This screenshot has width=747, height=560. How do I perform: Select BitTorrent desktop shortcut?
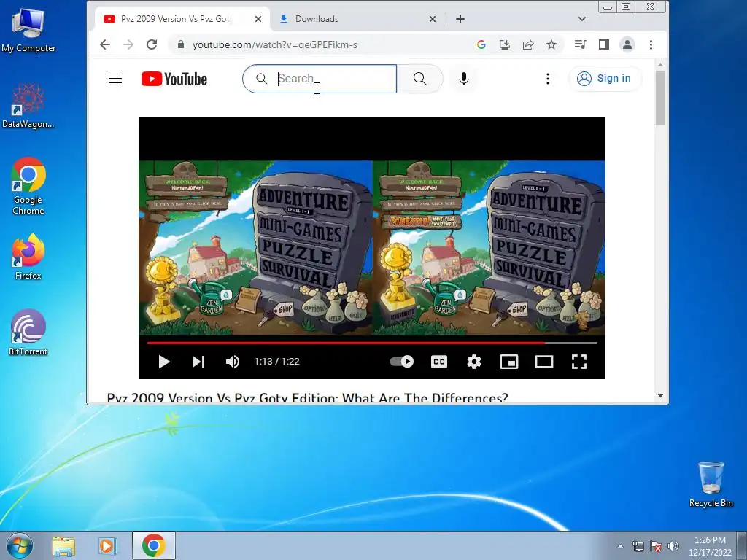coord(28,332)
